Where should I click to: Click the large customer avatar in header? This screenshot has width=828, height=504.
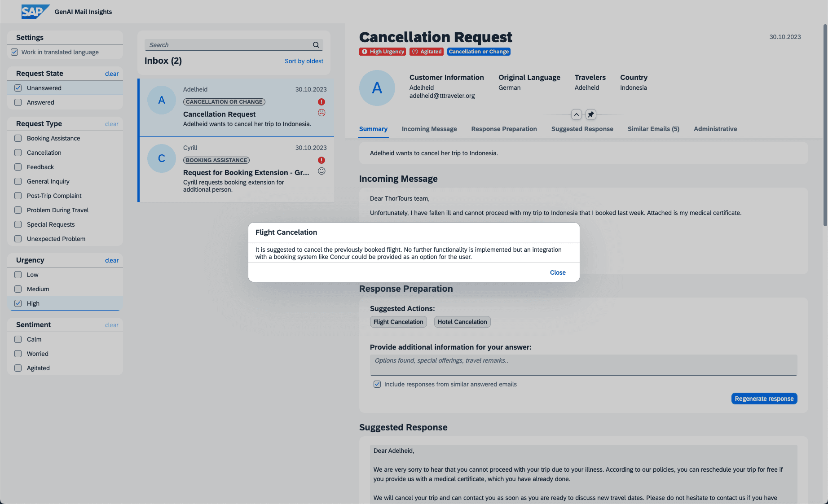point(377,88)
